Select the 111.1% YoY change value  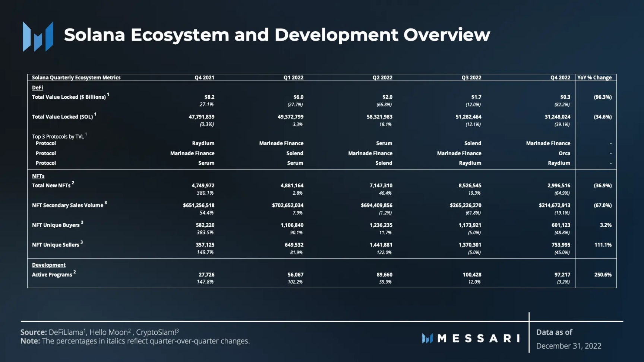603,244
